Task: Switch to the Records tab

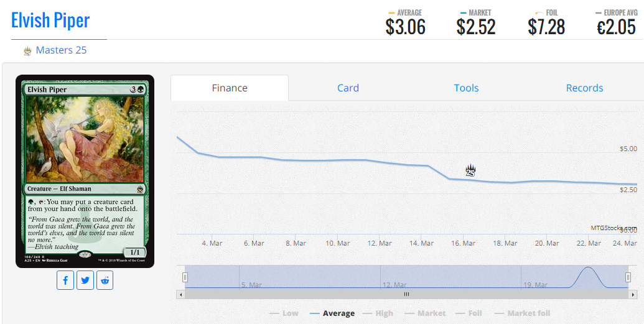Action: pyautogui.click(x=584, y=88)
